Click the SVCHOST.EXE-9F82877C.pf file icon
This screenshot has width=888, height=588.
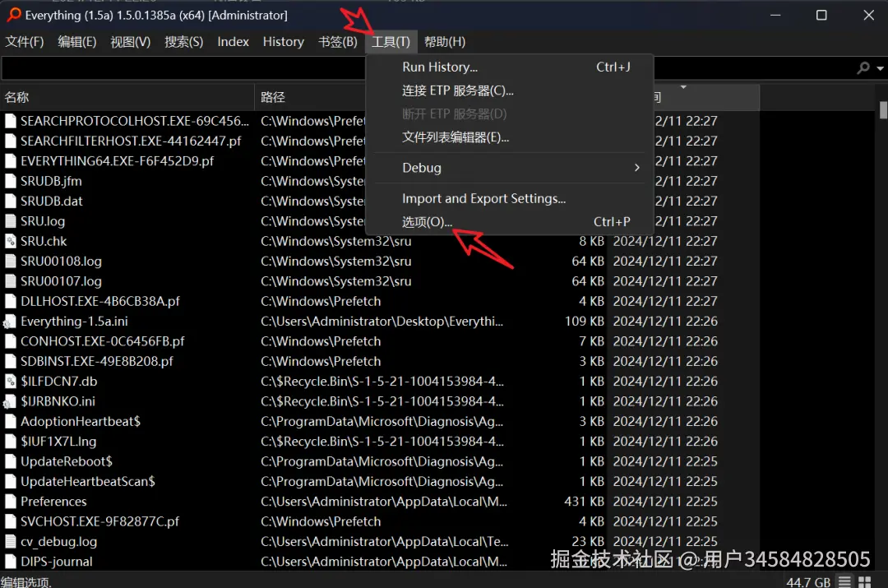(10, 521)
